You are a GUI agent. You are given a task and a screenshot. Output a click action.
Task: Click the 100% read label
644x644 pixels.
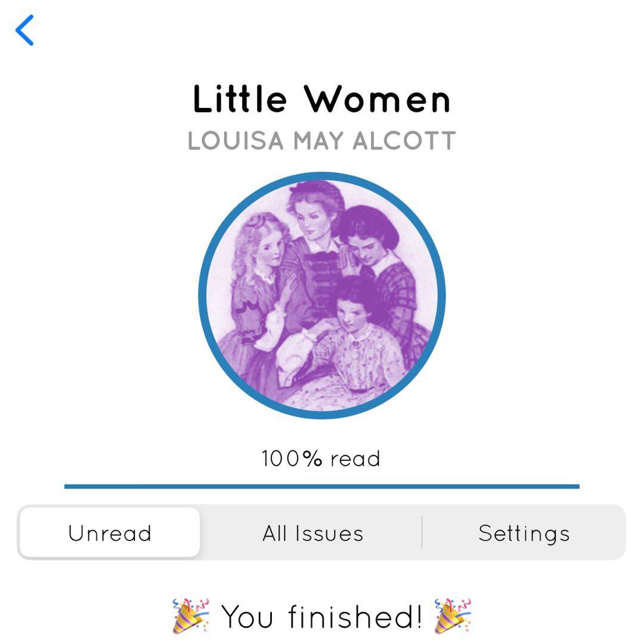pyautogui.click(x=321, y=459)
